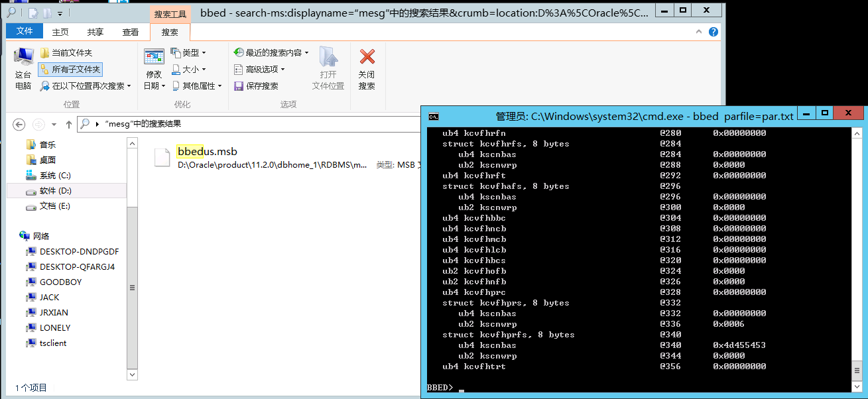Select GOODBOY network computer

coord(60,282)
